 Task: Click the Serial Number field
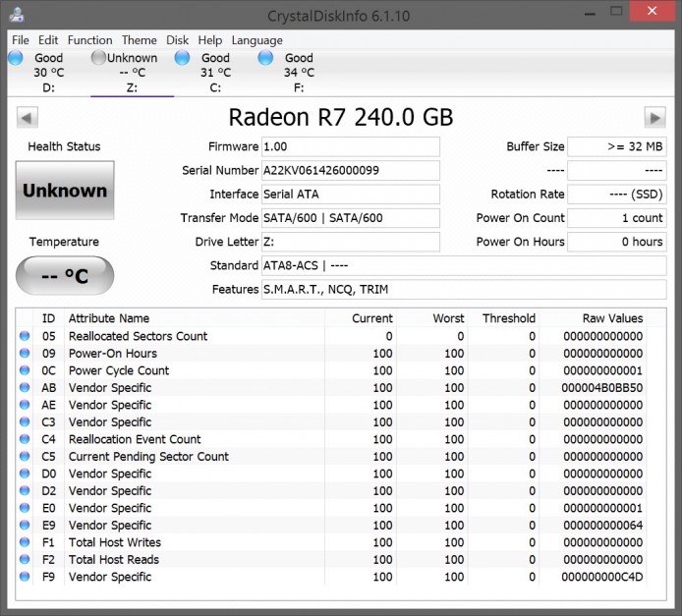pyautogui.click(x=351, y=170)
